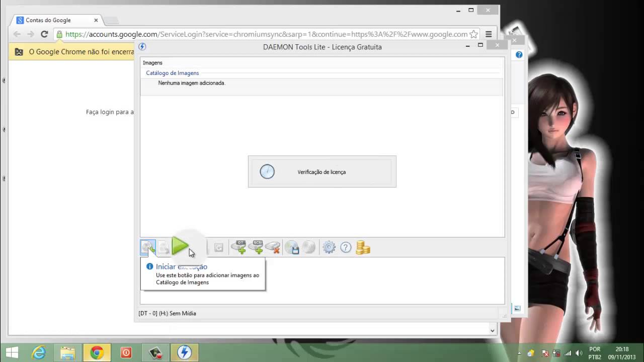Click the Remove virtual drive icon
The width and height of the screenshot is (644, 362).
tap(273, 247)
